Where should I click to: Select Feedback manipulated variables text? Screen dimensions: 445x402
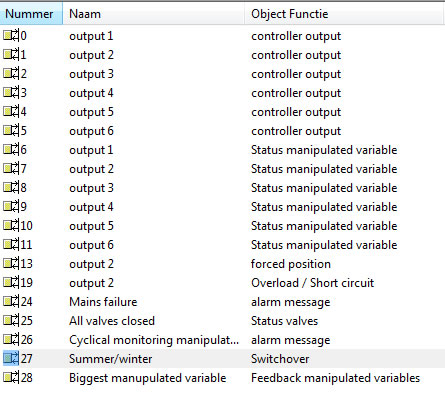(x=335, y=378)
